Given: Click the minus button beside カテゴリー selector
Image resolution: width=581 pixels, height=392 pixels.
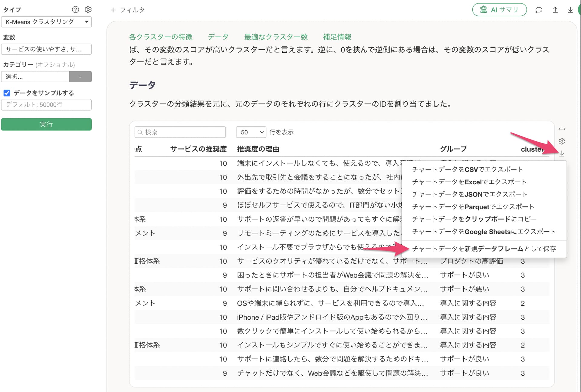Looking at the screenshot, I should [x=80, y=77].
